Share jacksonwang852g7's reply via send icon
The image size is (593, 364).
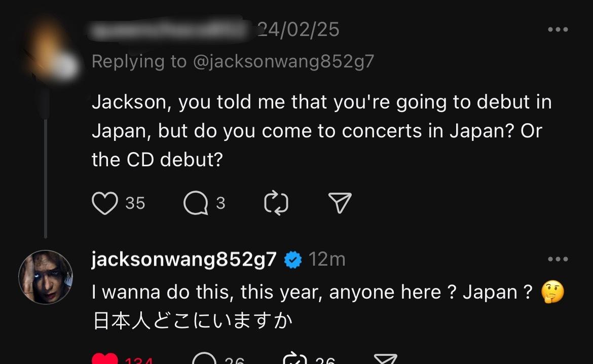click(385, 359)
